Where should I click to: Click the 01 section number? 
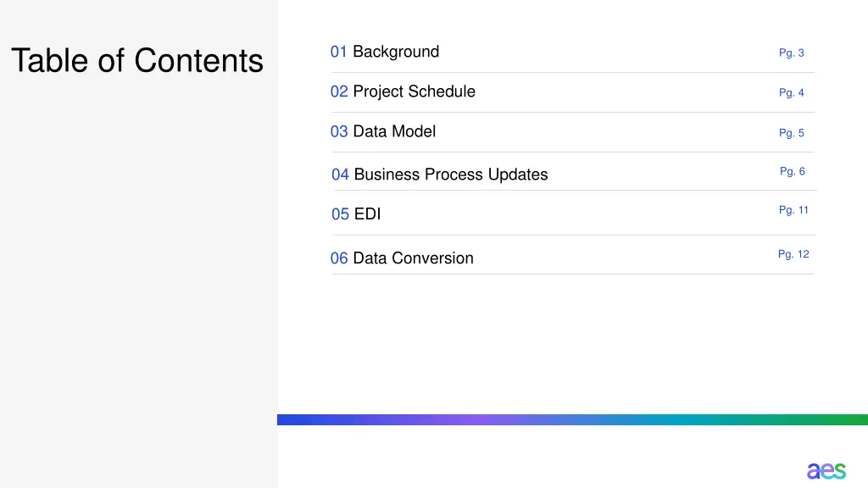(339, 52)
